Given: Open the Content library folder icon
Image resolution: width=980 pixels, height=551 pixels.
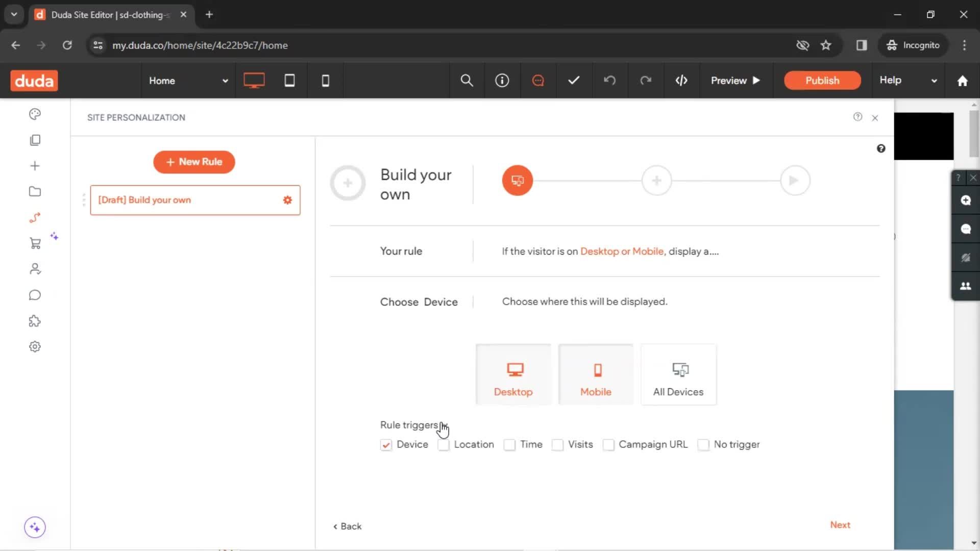Looking at the screenshot, I should pyautogui.click(x=35, y=192).
